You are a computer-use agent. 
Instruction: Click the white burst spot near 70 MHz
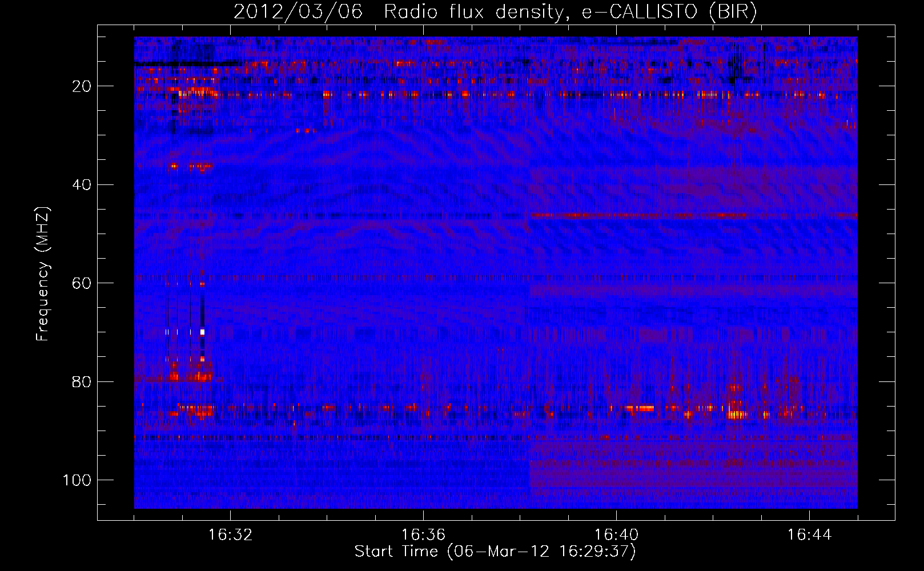[x=202, y=331]
